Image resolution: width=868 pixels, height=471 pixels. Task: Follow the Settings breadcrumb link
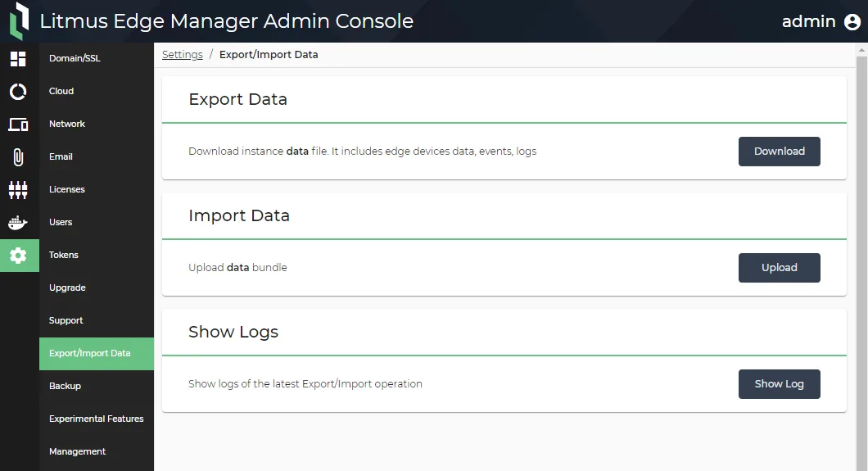coord(182,55)
